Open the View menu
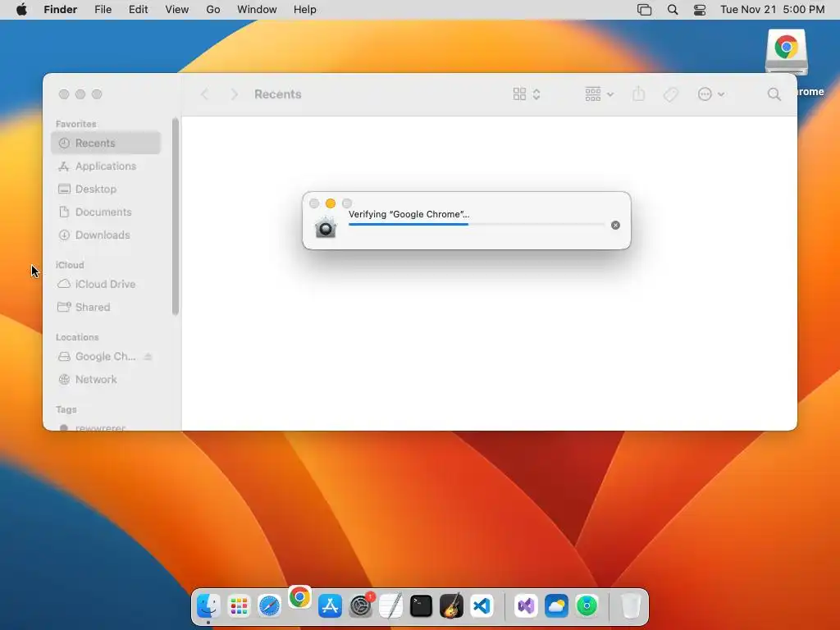This screenshot has width=840, height=630. tap(177, 10)
